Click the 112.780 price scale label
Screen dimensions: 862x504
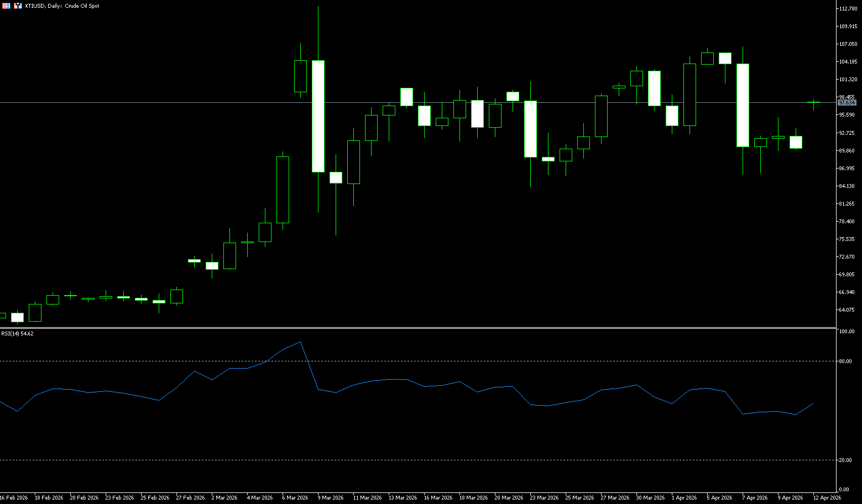tap(848, 9)
